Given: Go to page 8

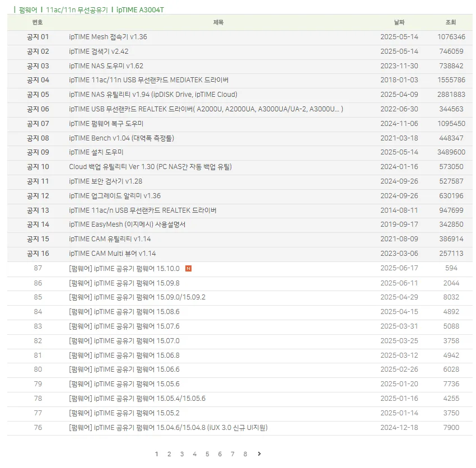Looking at the screenshot, I should (x=245, y=455).
